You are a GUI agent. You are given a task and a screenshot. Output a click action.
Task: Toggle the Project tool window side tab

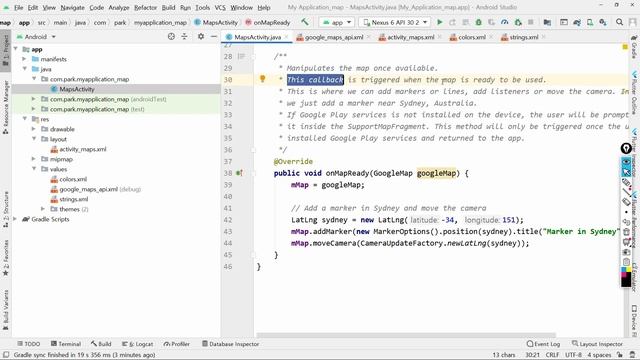5,50
